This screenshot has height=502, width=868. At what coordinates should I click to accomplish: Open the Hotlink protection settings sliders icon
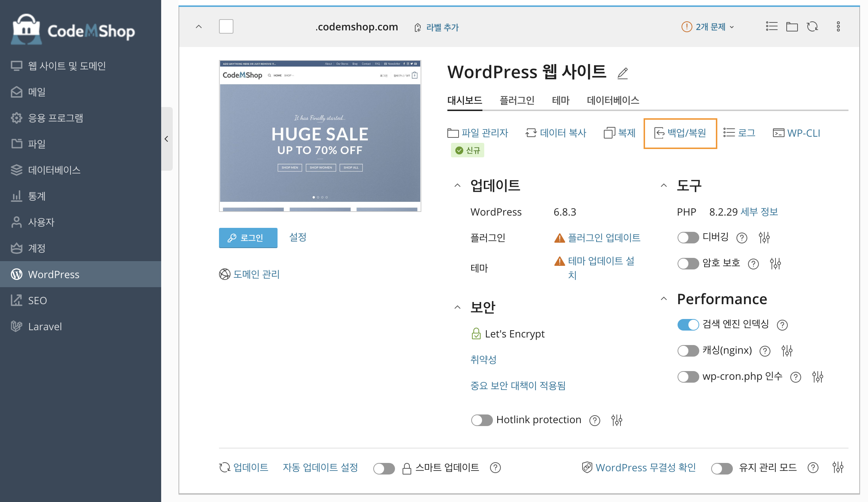coord(616,420)
